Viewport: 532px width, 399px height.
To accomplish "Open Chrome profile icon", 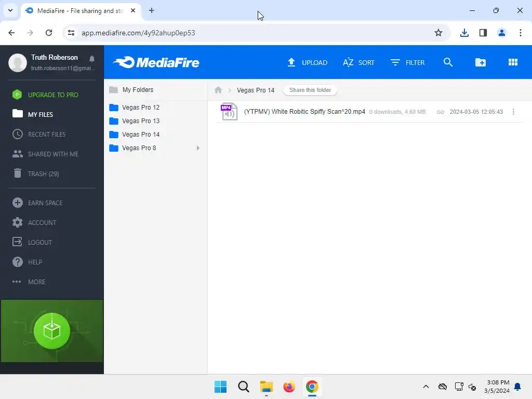I will click(x=502, y=33).
